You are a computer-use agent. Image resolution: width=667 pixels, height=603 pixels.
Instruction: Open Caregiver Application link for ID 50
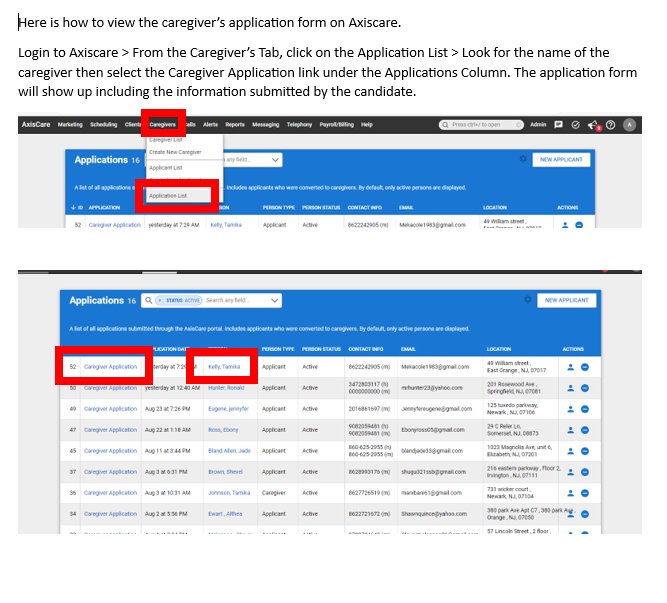[111, 388]
